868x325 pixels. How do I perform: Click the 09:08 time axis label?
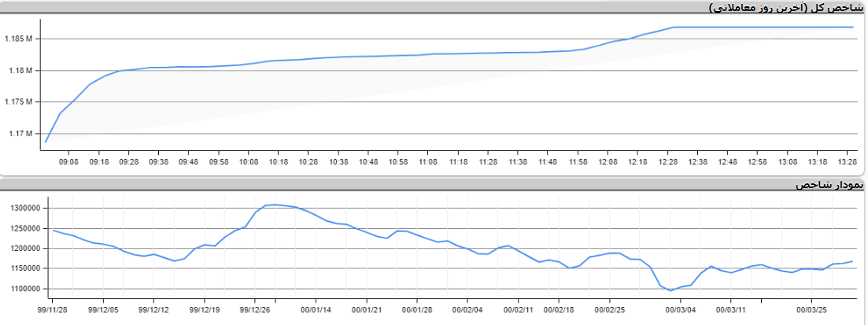[x=68, y=161]
